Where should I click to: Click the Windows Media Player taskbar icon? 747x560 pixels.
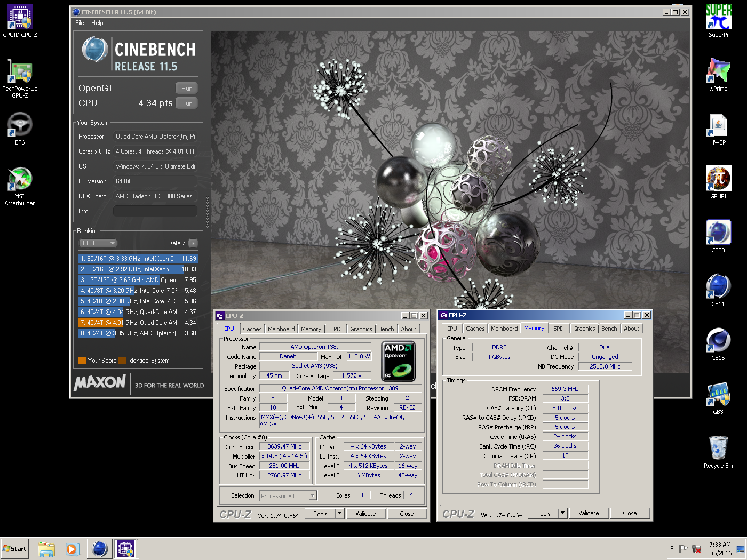pos(72,549)
